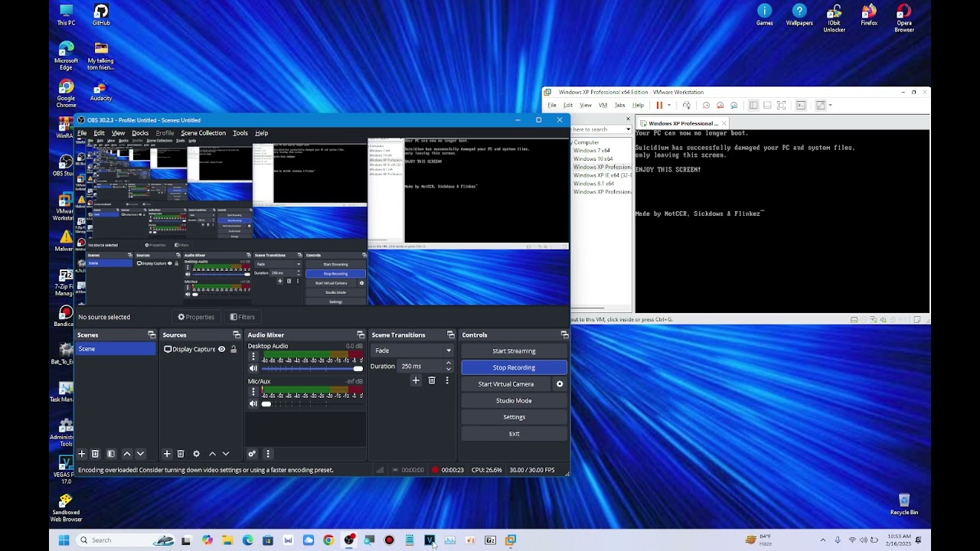Add a source with plus icon
The width and height of the screenshot is (980, 551).
pos(167,454)
